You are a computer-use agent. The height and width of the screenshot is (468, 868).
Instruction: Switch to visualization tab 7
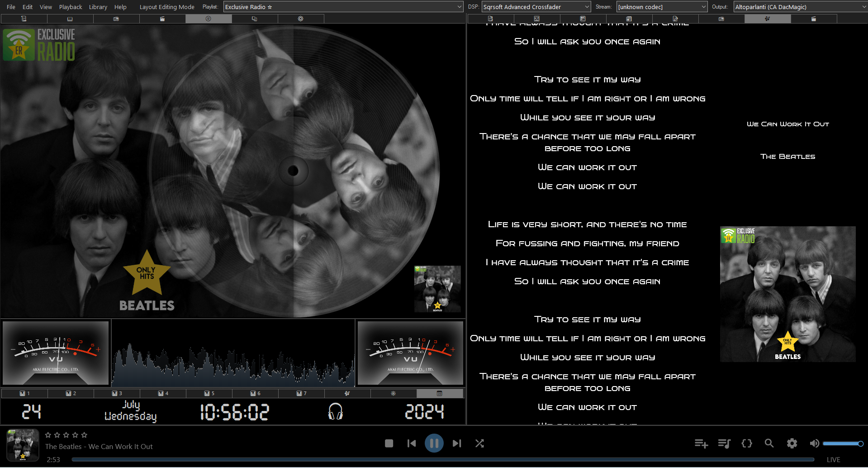[301, 393]
